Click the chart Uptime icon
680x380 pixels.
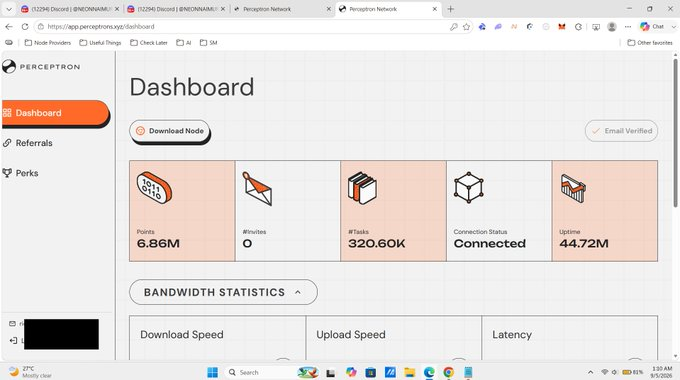(573, 188)
